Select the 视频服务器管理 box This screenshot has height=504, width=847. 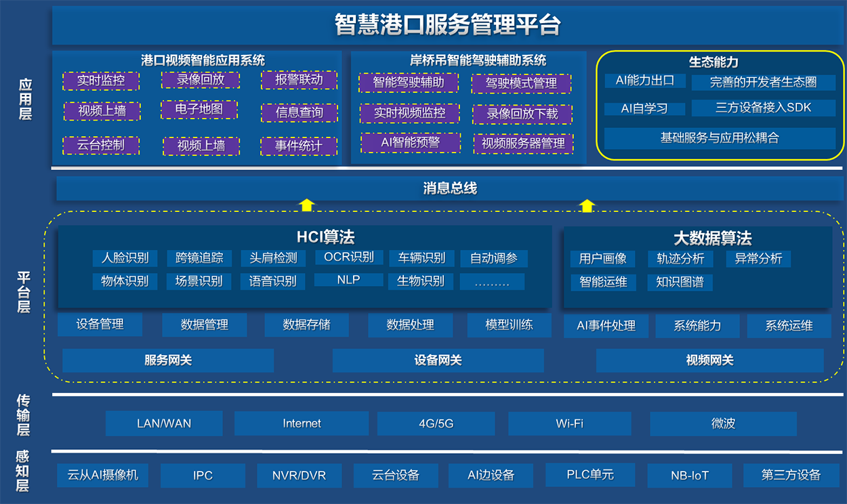point(523,144)
